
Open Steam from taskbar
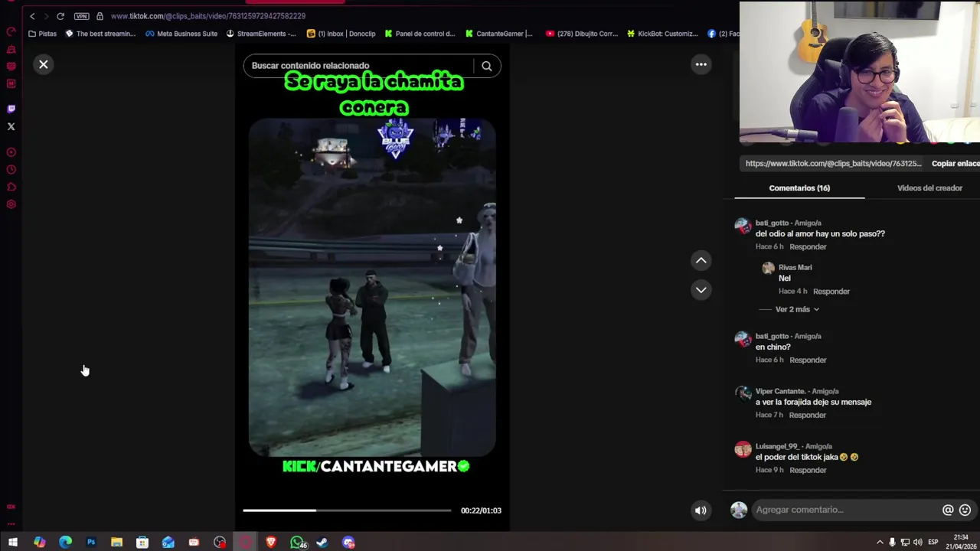coord(322,543)
